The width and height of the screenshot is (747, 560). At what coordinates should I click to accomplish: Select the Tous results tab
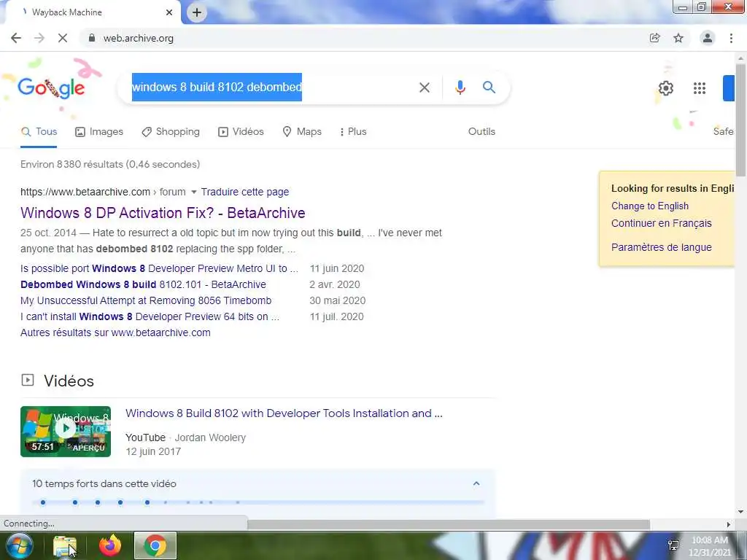pos(39,132)
